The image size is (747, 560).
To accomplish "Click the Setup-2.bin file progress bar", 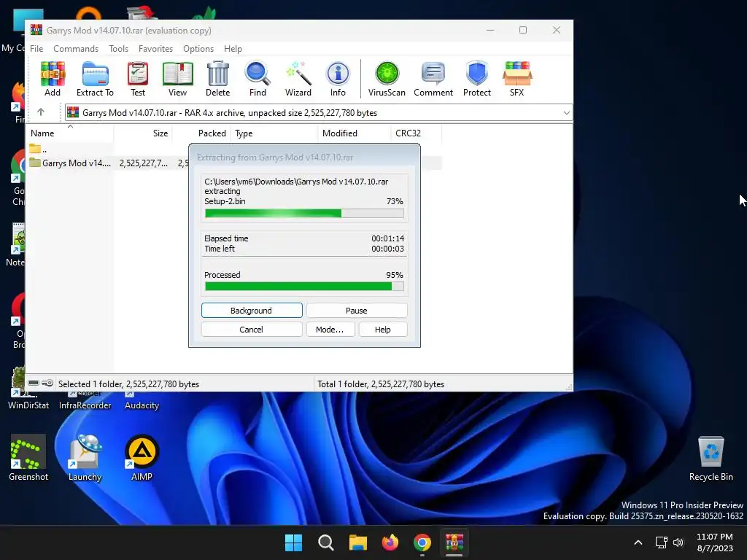I will pyautogui.click(x=304, y=214).
